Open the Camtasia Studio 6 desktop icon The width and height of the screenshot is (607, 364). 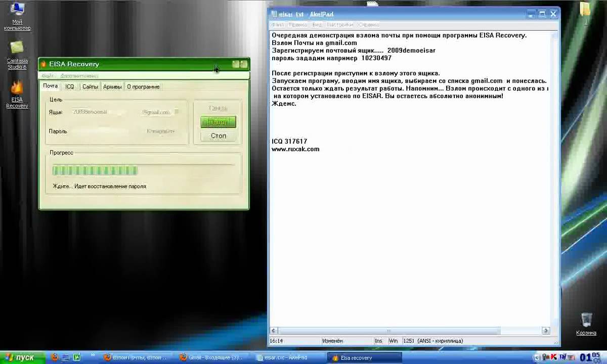(17, 55)
